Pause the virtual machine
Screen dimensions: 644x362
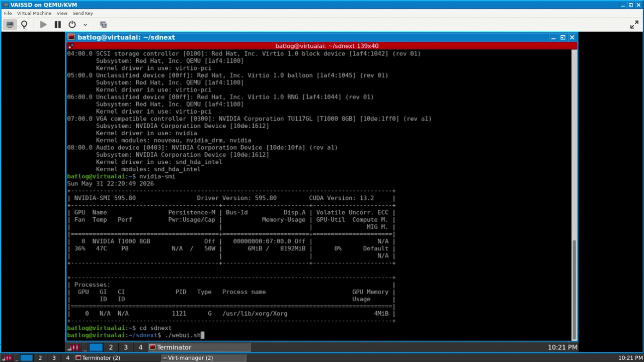click(x=58, y=25)
